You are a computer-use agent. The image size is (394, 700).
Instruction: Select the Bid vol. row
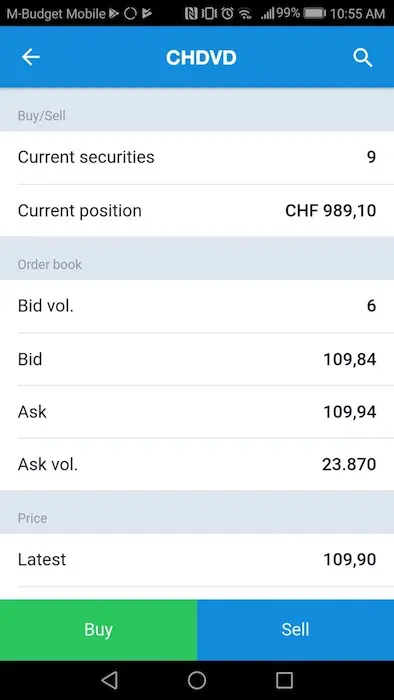point(197,306)
